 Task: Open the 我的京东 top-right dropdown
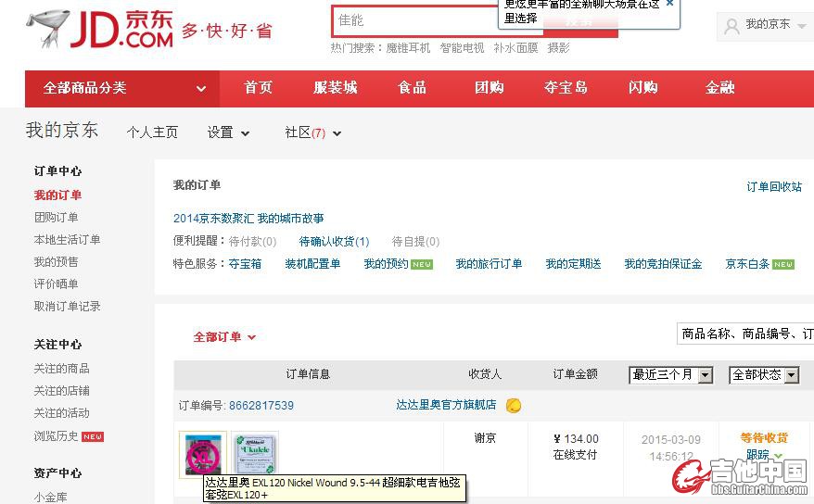(x=765, y=25)
